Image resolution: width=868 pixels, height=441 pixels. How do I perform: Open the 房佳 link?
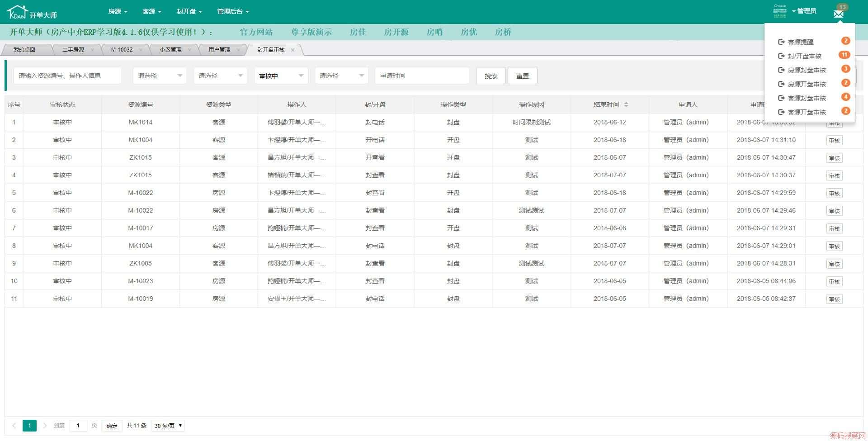[358, 32]
